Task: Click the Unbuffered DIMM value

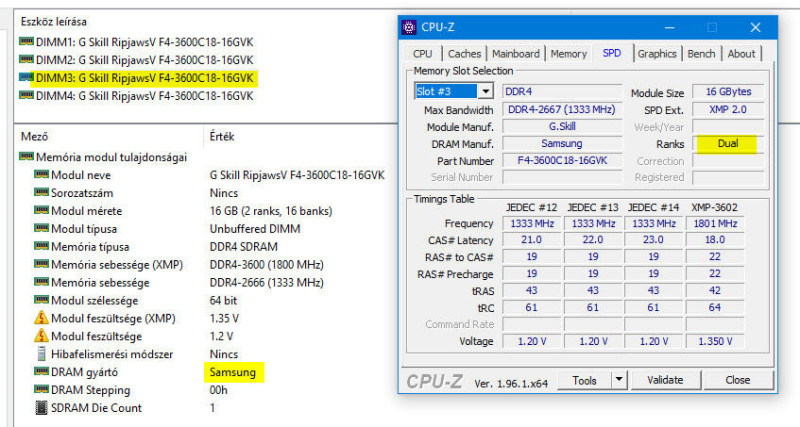Action: pyautogui.click(x=255, y=229)
